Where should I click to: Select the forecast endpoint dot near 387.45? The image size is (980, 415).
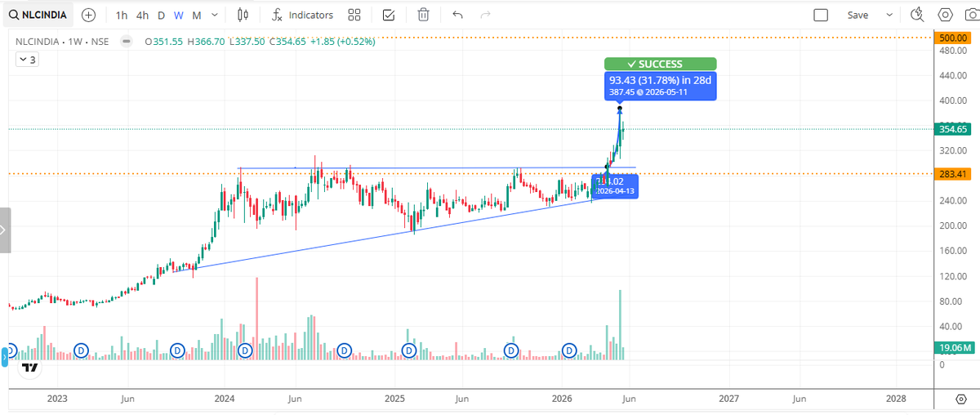tap(620, 109)
